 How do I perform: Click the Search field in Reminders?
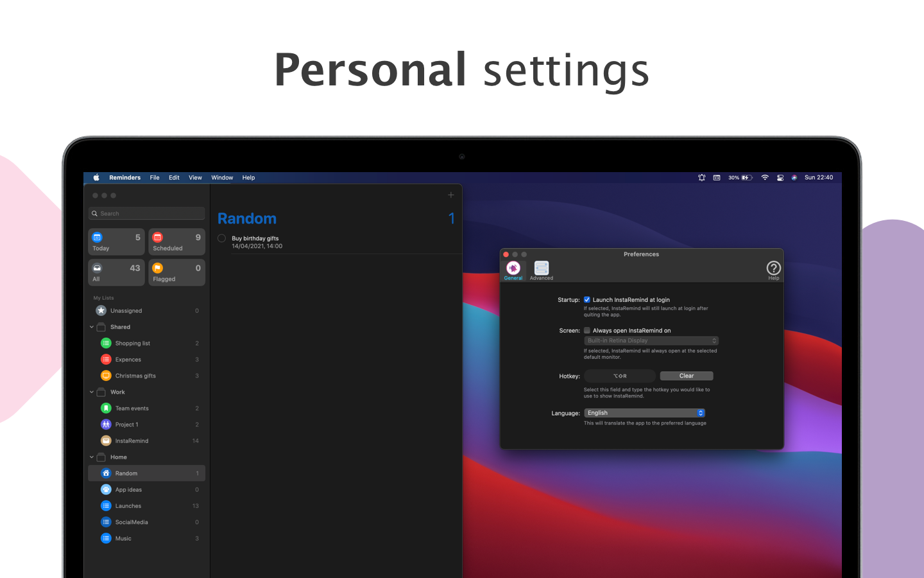(146, 213)
